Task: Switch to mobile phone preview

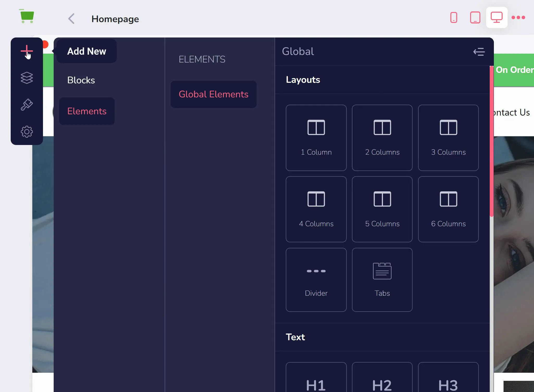Action: click(x=454, y=17)
